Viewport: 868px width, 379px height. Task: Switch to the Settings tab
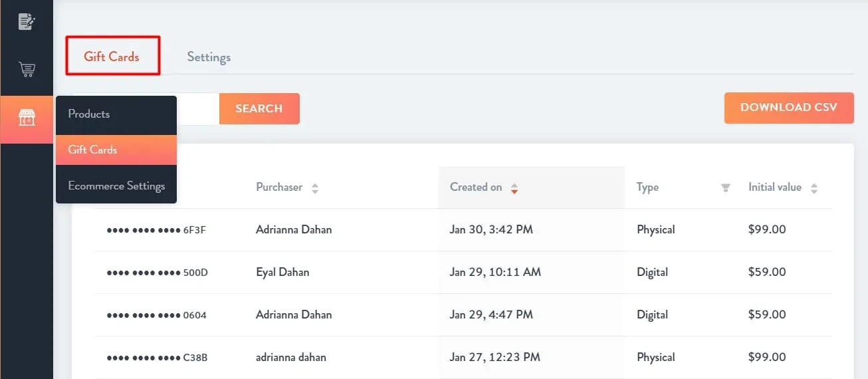coord(209,57)
